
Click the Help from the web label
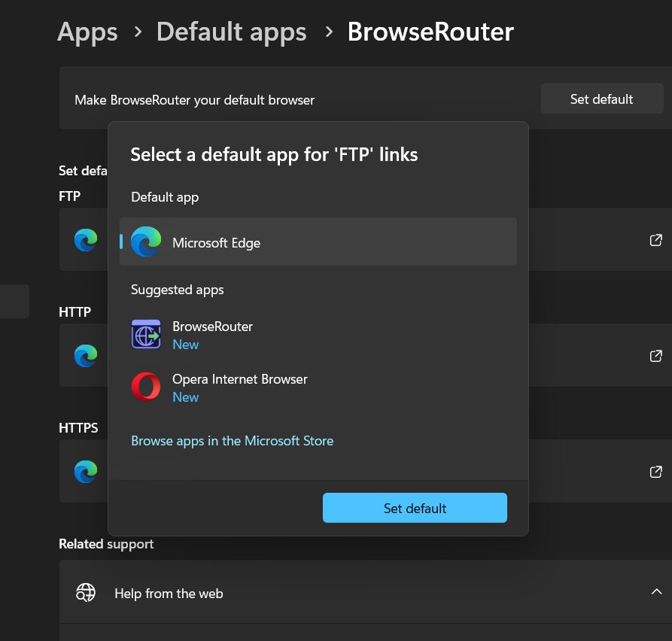pyautogui.click(x=169, y=594)
